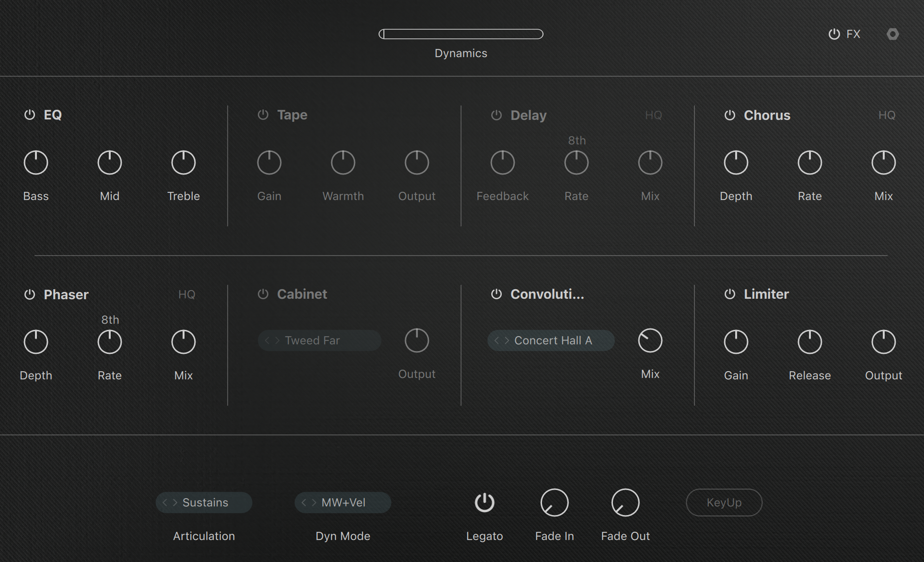The height and width of the screenshot is (562, 924).
Task: Open the MW+Vel Dyn Mode selector
Action: coord(344,503)
